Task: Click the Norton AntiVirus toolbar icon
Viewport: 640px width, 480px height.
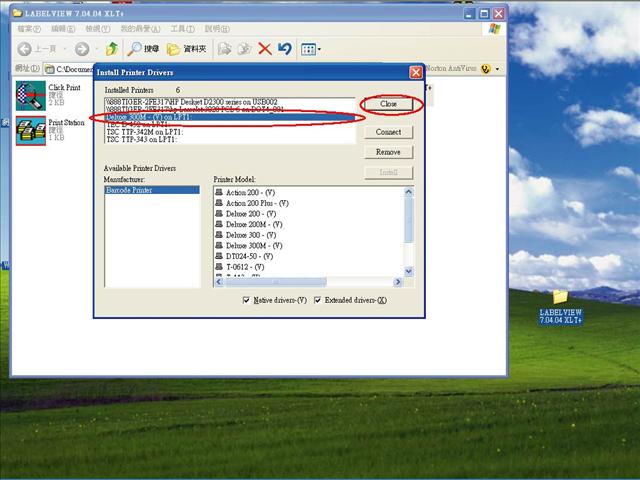Action: [485, 69]
